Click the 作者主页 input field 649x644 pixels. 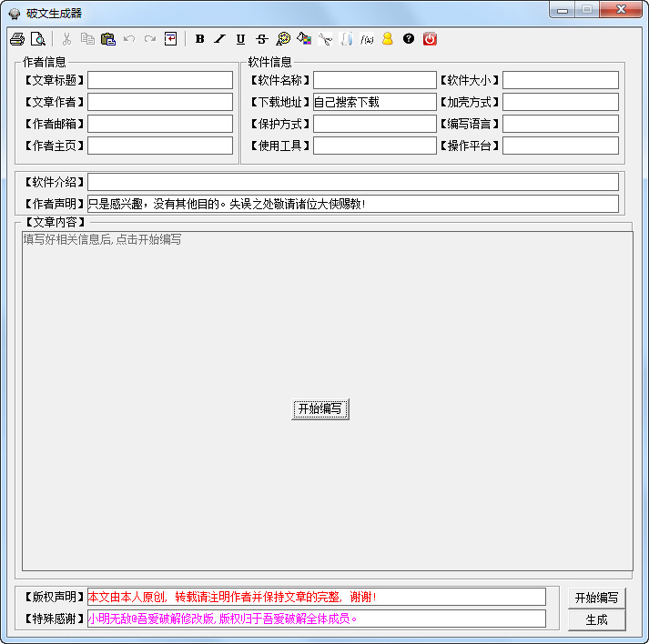point(160,146)
